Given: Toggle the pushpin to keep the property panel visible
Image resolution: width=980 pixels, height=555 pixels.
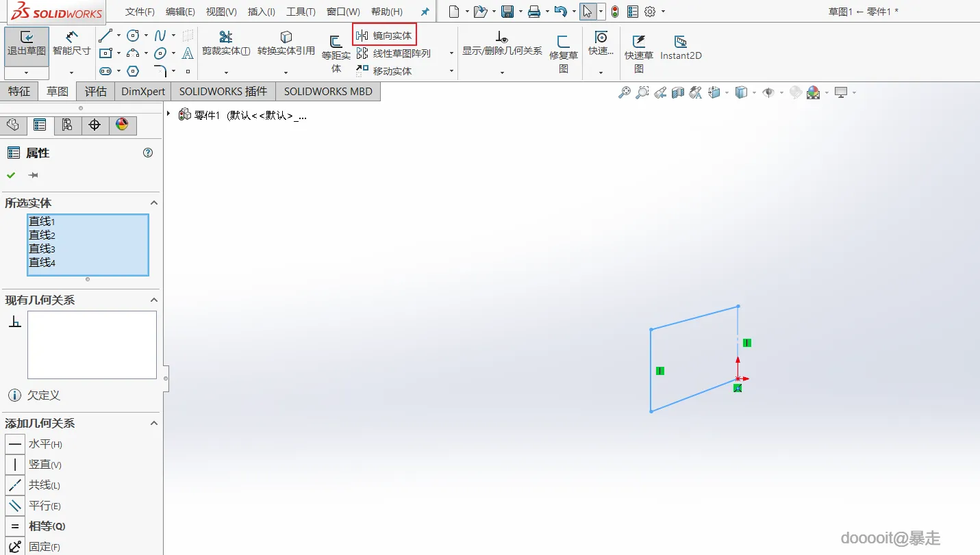Looking at the screenshot, I should point(33,175).
